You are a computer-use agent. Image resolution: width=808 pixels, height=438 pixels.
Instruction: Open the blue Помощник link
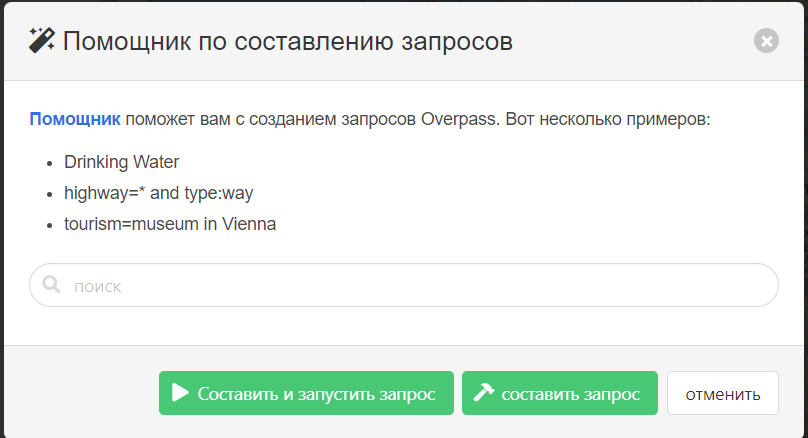tap(75, 119)
